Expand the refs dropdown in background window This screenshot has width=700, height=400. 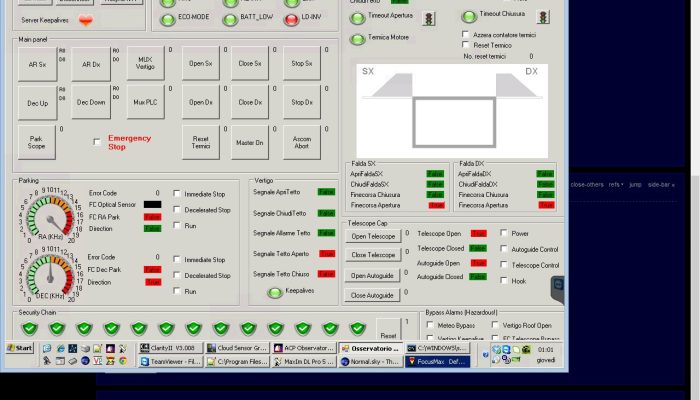pos(615,184)
